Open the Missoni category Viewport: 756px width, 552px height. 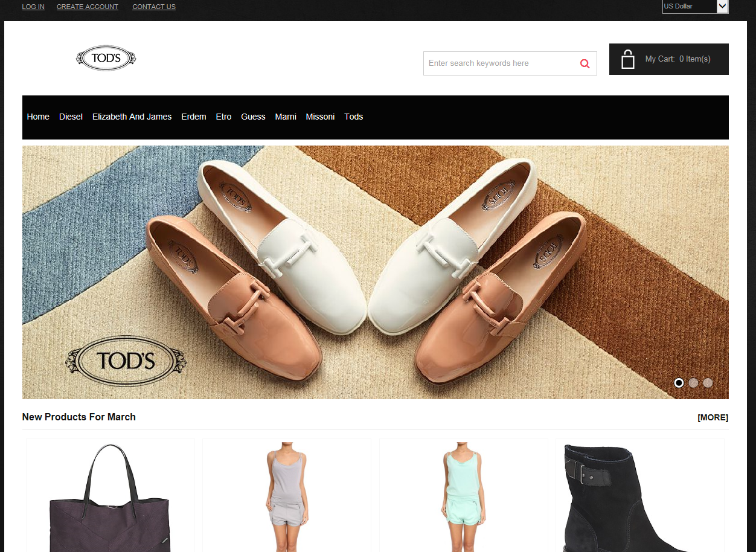pyautogui.click(x=320, y=117)
